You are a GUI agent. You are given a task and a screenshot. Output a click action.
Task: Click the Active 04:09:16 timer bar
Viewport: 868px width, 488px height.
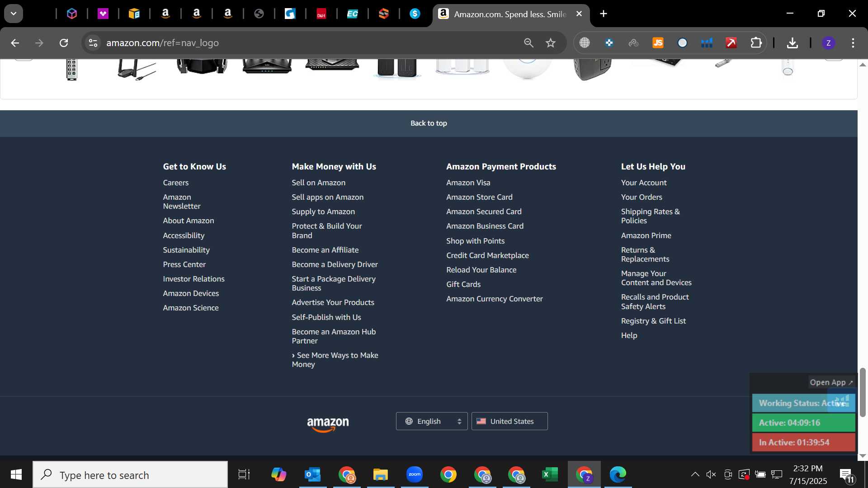(x=803, y=423)
